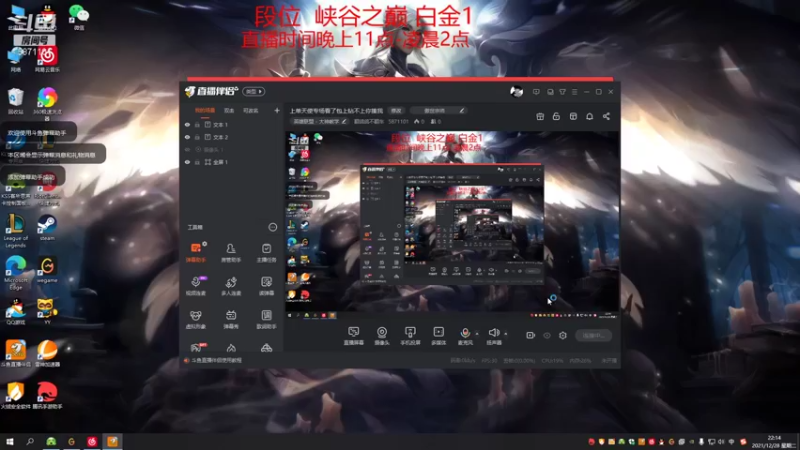Open wegame desktop icon
Viewport: 800px width, 450px height.
[47, 269]
